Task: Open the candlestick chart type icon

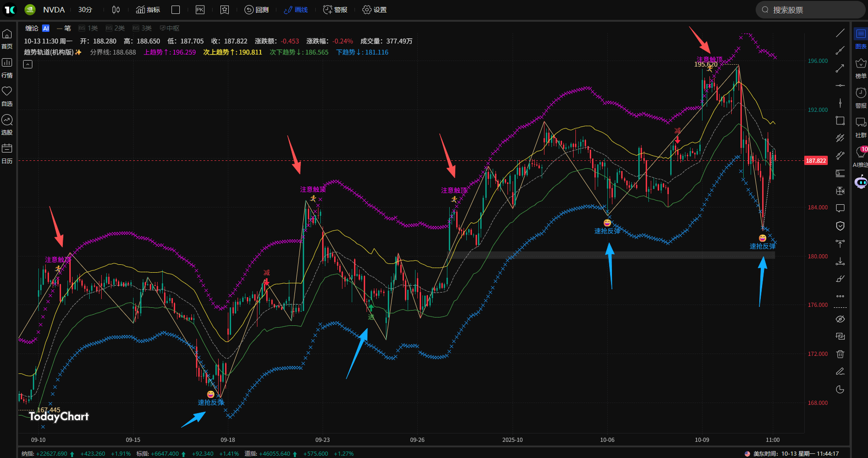Action: [116, 10]
